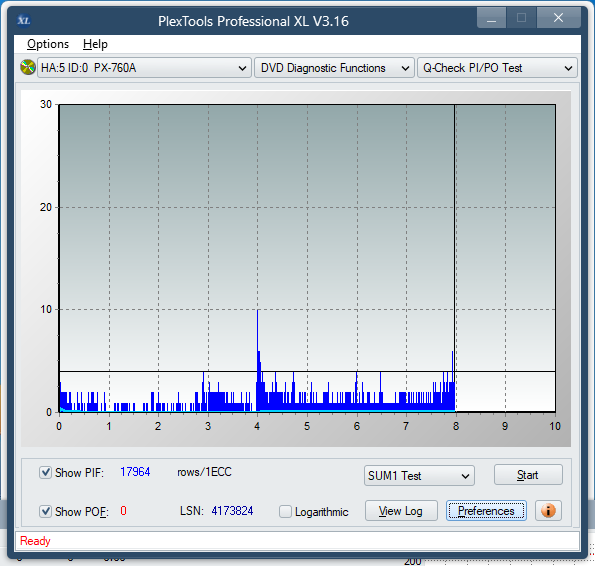The height and width of the screenshot is (566, 595).
Task: Click the View Log button
Action: pos(401,511)
